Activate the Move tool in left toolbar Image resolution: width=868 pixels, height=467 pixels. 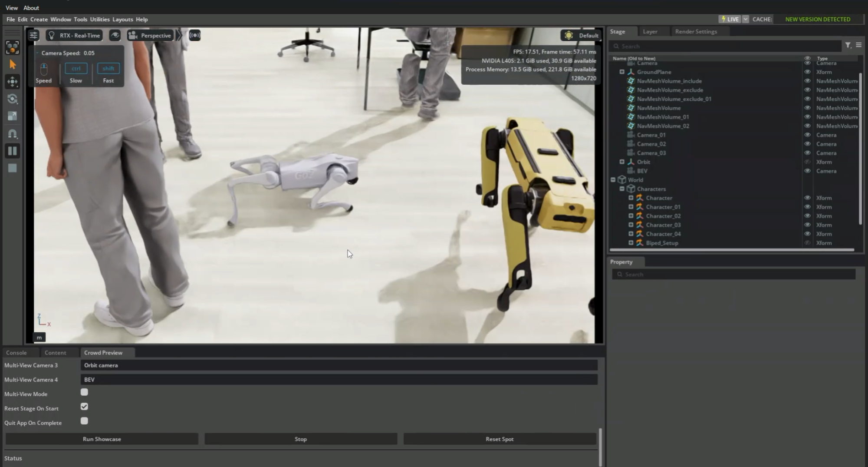point(12,82)
